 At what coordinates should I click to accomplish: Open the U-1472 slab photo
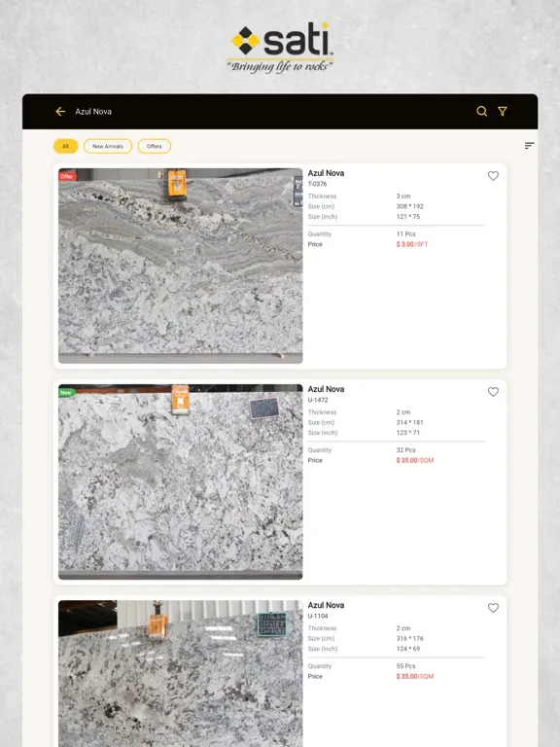181,482
